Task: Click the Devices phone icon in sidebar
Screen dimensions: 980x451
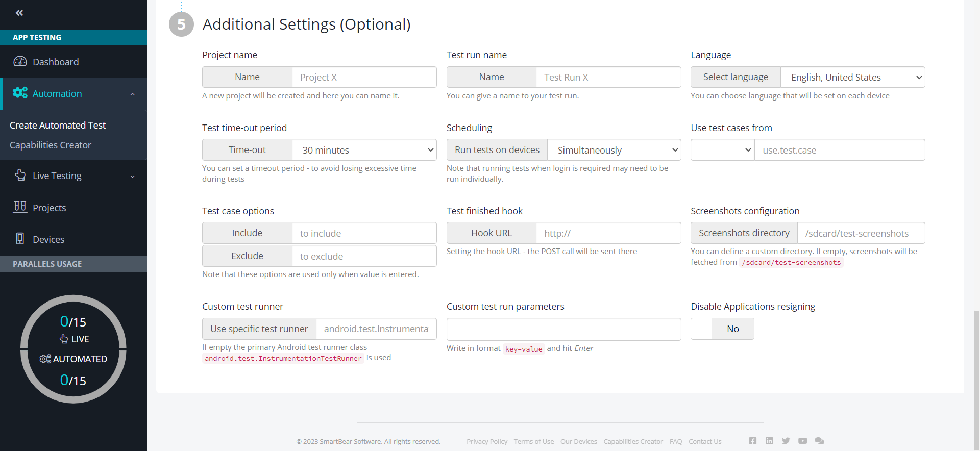Action: click(20, 239)
